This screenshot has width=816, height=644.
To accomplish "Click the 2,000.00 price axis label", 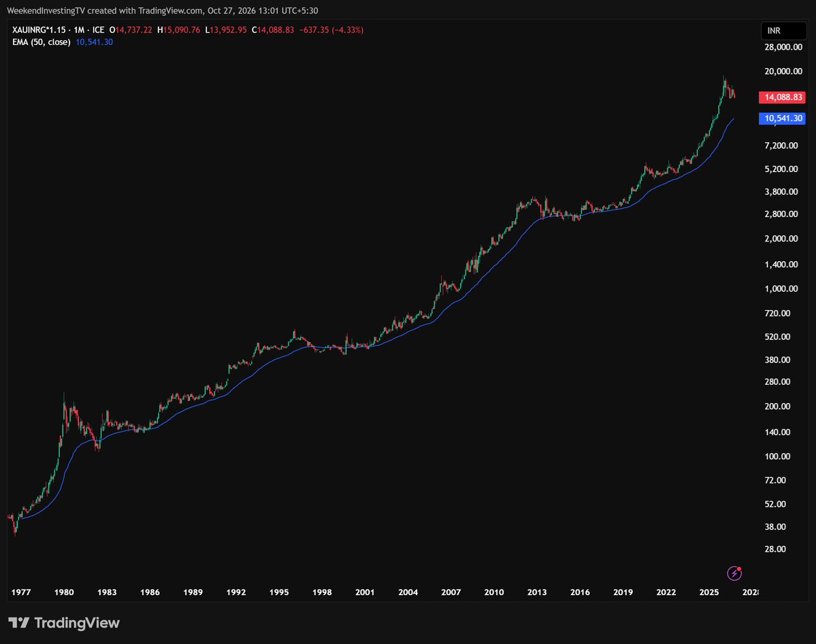I will (x=781, y=239).
